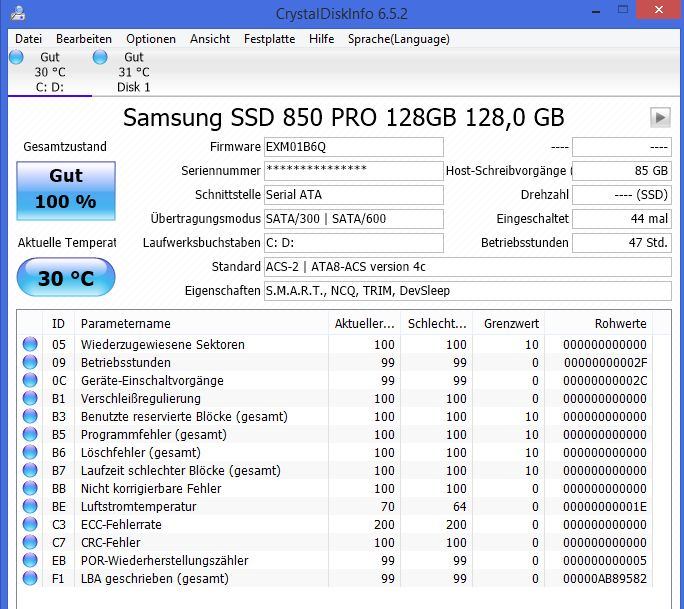Click the Parametername column header
Viewport: 684px width, 609px height.
(x=202, y=324)
